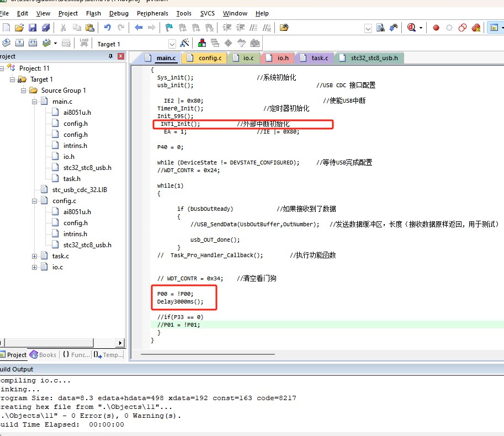This screenshot has width=504, height=436.
Task: Open the debug session dropdown arrow
Action: pyautogui.click(x=421, y=28)
